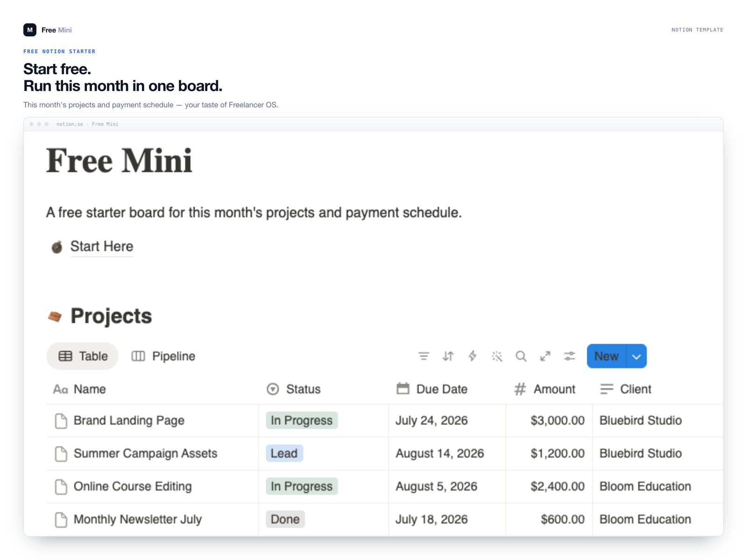747x560 pixels.
Task: Open the filter icon in database toolbar
Action: point(423,356)
